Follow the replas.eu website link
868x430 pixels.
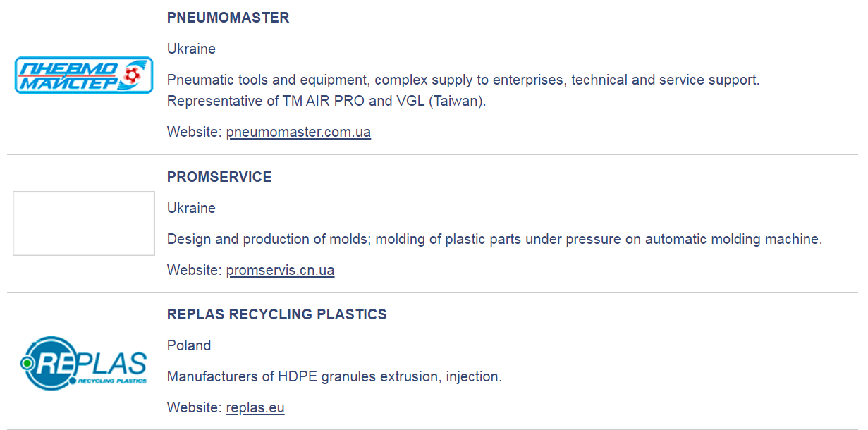(x=255, y=407)
